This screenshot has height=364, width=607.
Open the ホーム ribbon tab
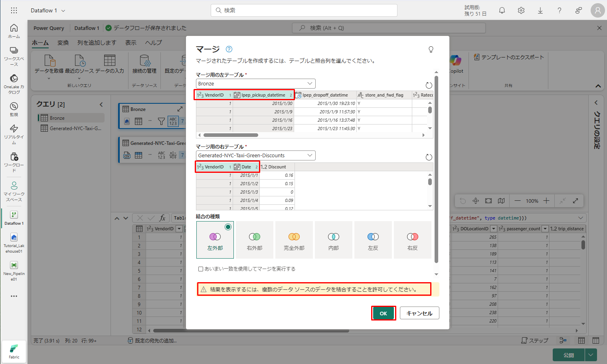tap(40, 43)
